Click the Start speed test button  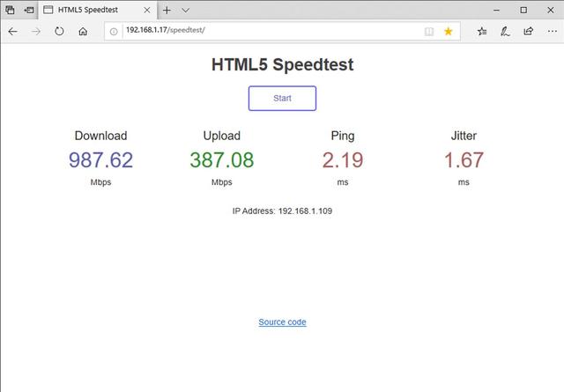(x=282, y=98)
